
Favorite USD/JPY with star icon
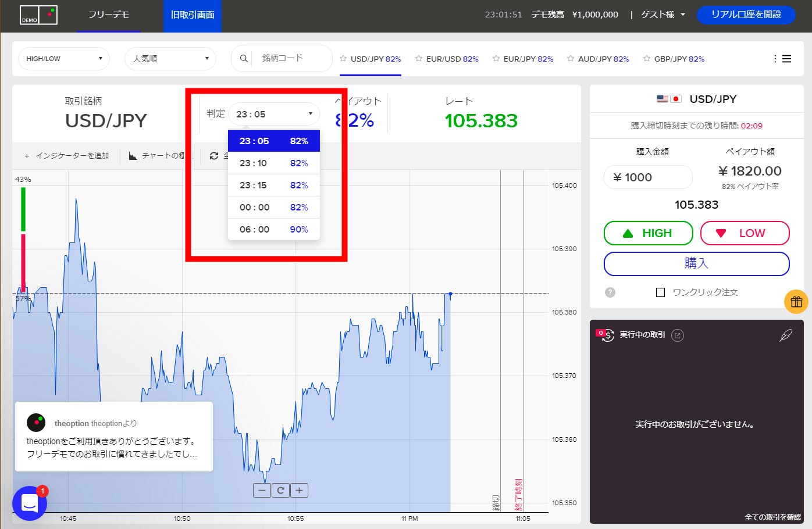pos(343,58)
